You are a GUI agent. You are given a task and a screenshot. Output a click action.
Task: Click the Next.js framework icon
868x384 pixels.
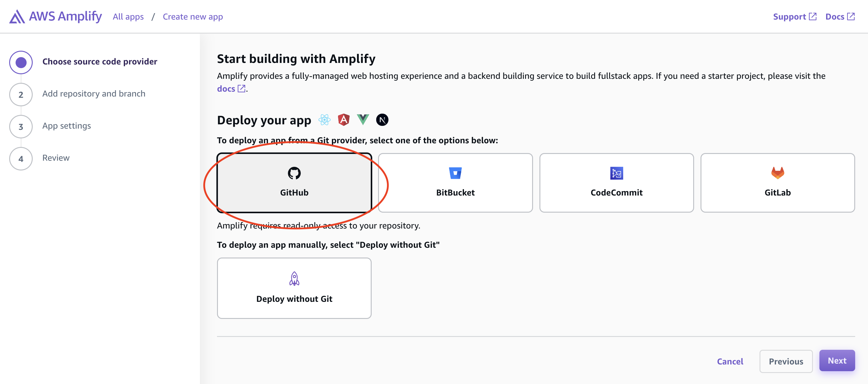[382, 119]
